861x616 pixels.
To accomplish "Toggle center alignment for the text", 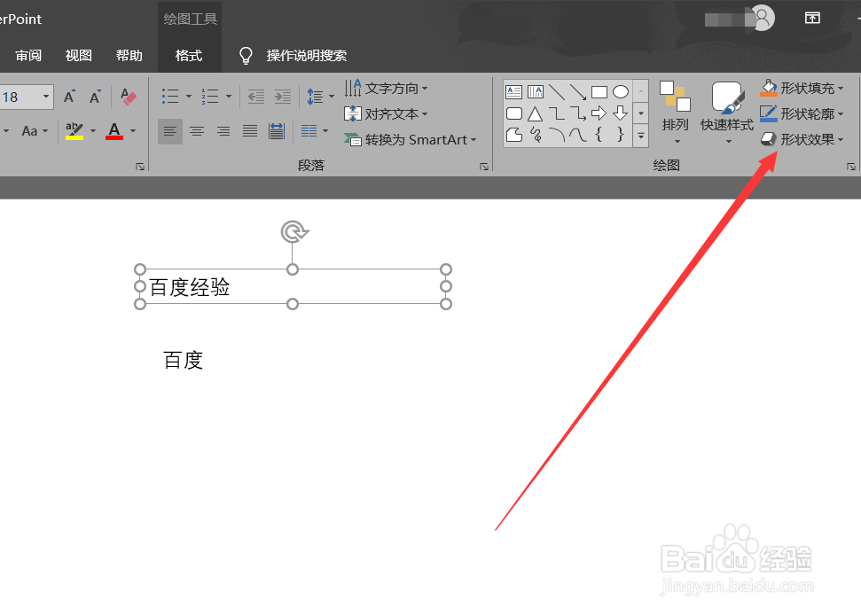I will (197, 131).
